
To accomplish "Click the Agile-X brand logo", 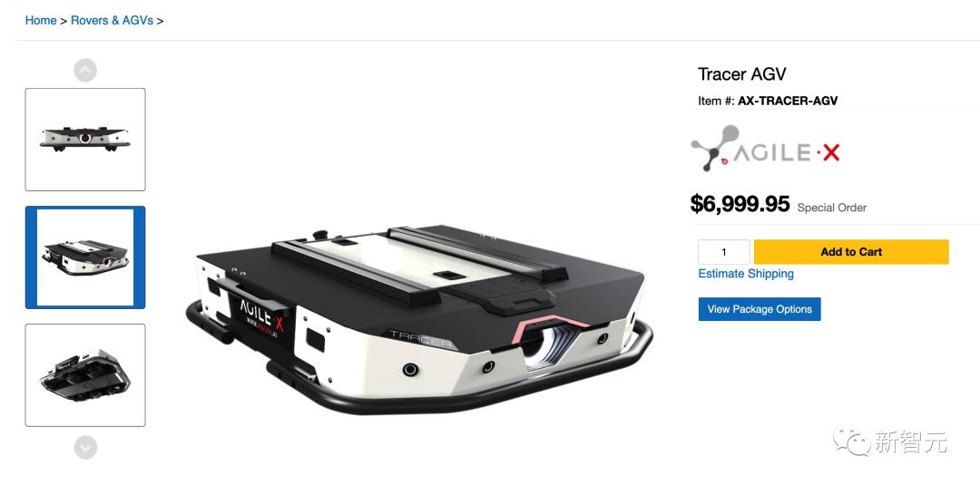I will click(765, 149).
